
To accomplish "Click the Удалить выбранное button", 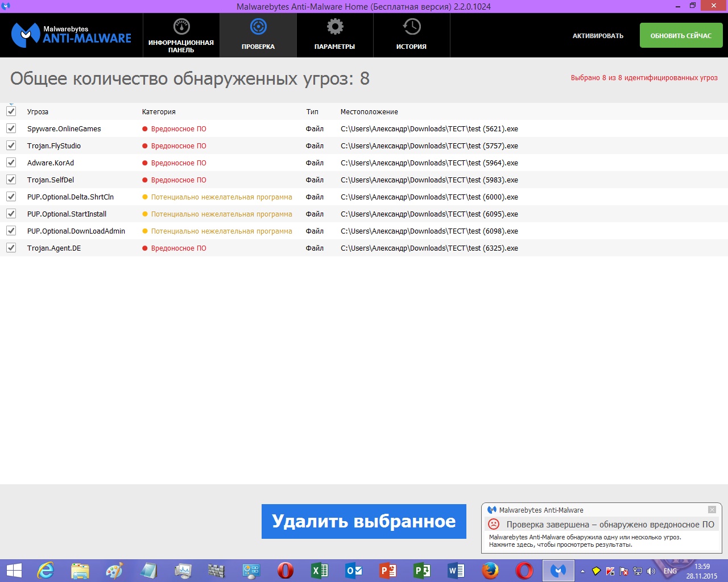I will 364,521.
